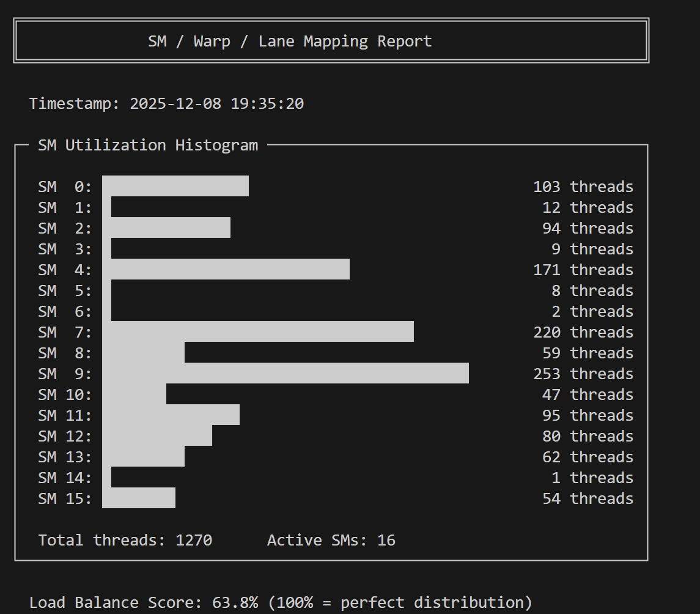Click the "Active SMs: 16" text
Screen dimensions: 700x614
[331, 541]
